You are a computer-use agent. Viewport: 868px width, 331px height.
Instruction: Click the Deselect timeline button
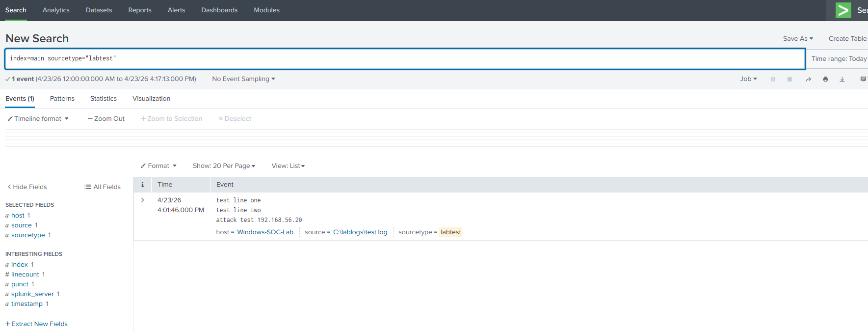pyautogui.click(x=235, y=119)
